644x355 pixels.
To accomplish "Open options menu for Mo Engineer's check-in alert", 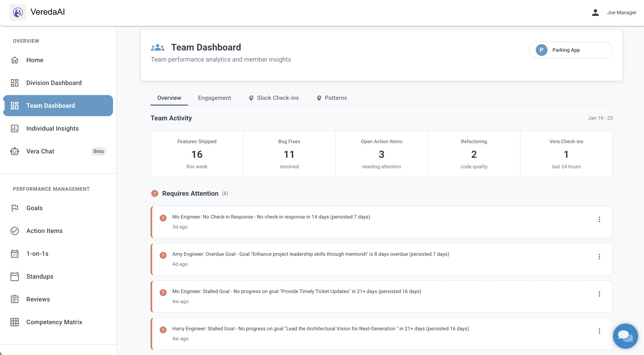I will click(599, 219).
